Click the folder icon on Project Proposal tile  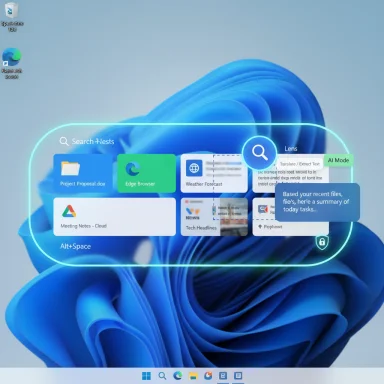pyautogui.click(x=70, y=168)
